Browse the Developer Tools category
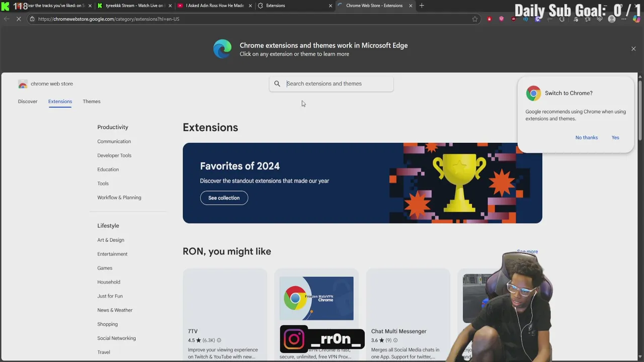The image size is (644, 362). 114,156
